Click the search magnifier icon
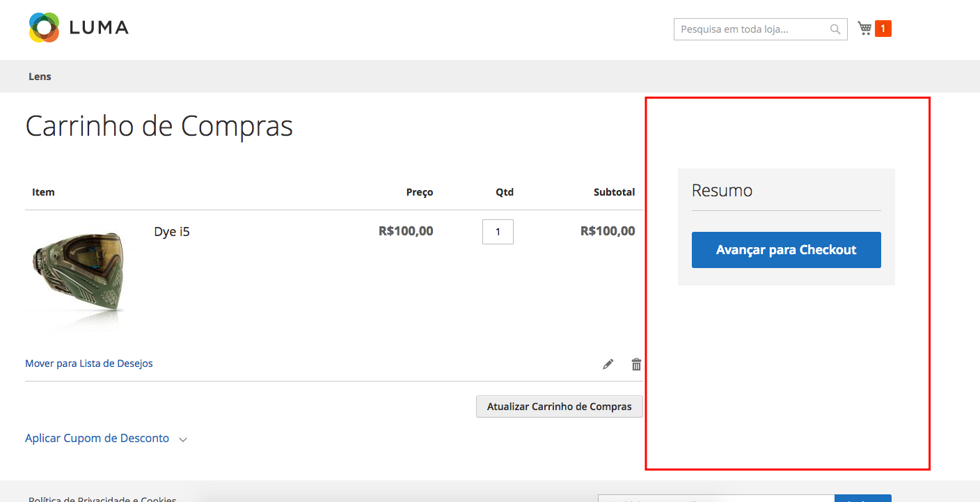 click(835, 29)
